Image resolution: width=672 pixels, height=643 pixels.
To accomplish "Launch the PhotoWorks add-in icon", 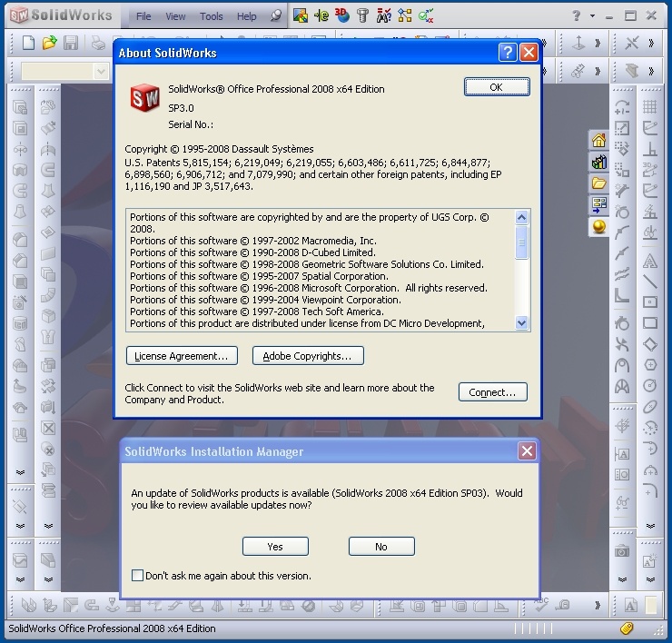I will tap(301, 15).
